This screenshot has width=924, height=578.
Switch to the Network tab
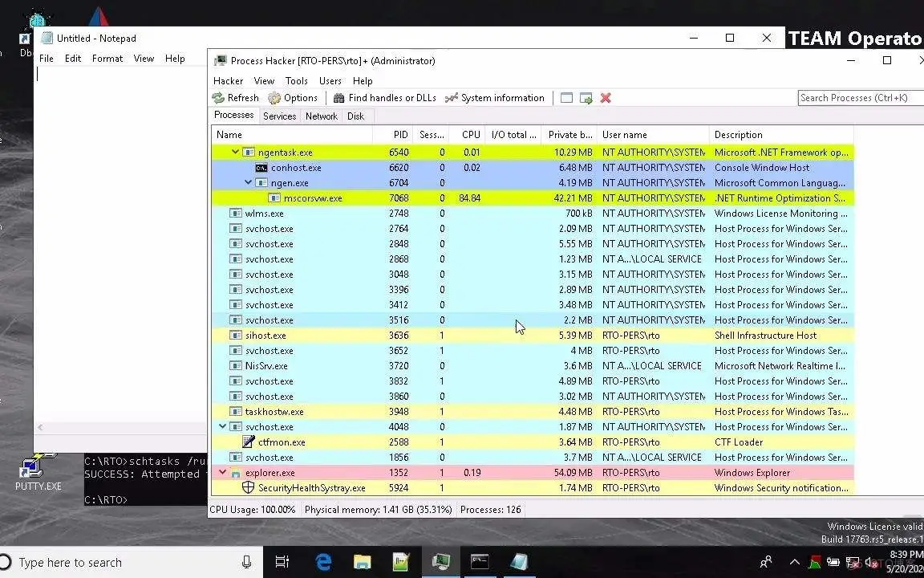point(321,116)
